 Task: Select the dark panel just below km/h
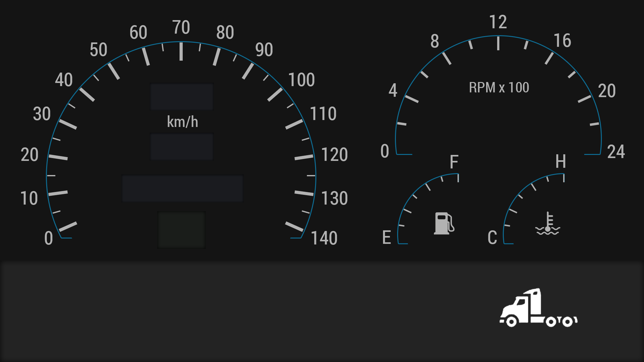(182, 147)
